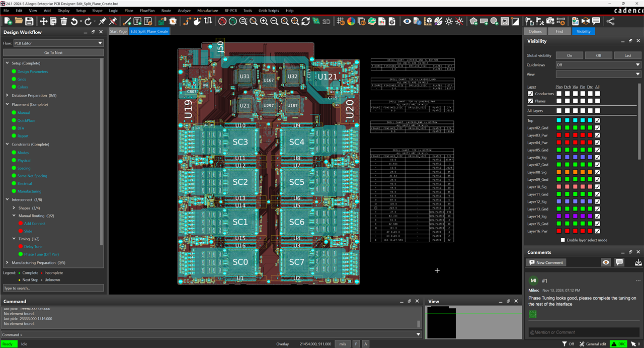Select the Move tool icon
The height and width of the screenshot is (348, 644).
click(44, 21)
